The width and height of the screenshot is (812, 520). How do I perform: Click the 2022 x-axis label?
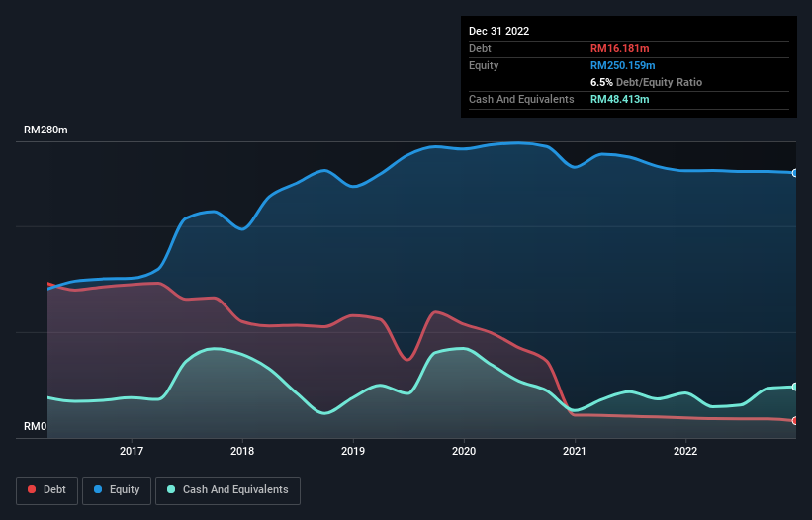pyautogui.click(x=685, y=451)
